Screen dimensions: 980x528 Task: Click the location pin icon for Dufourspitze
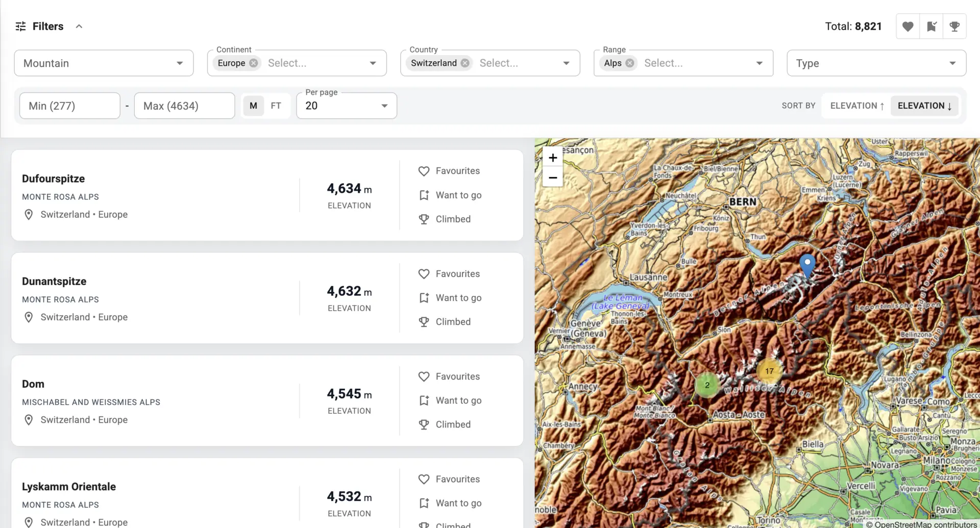(29, 215)
